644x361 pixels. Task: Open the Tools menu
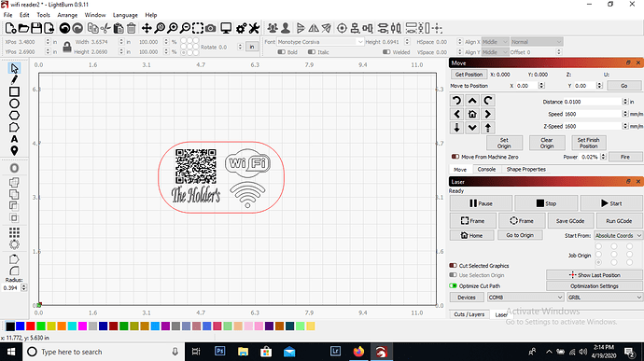tap(43, 15)
